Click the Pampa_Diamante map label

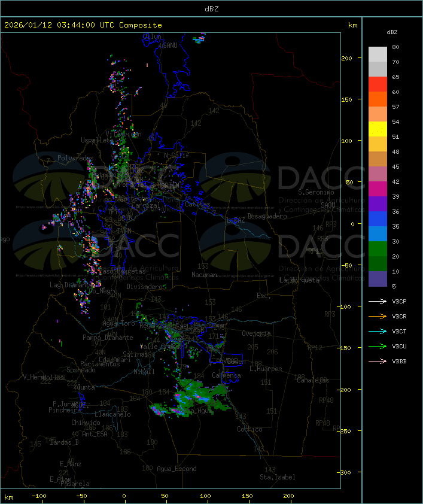pos(108,338)
